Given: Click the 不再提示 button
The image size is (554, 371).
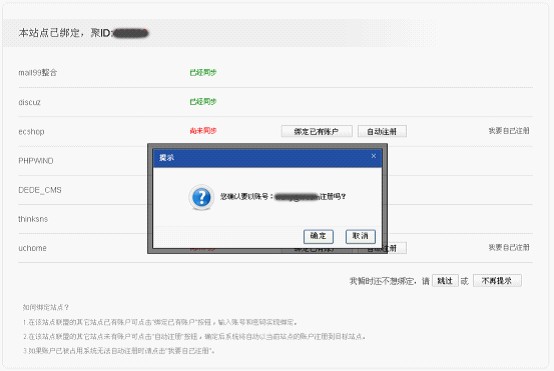Looking at the screenshot, I should (497, 281).
